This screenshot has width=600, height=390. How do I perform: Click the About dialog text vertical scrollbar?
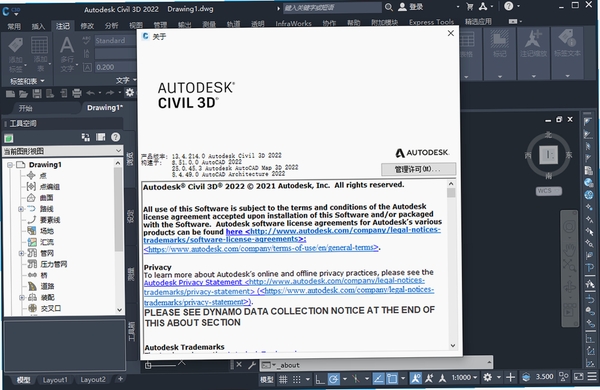click(452, 264)
